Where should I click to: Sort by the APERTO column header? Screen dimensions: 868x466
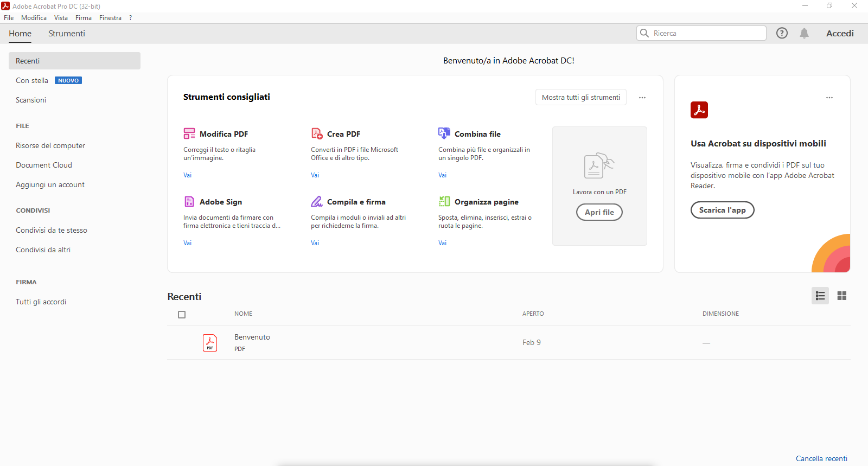[533, 314]
